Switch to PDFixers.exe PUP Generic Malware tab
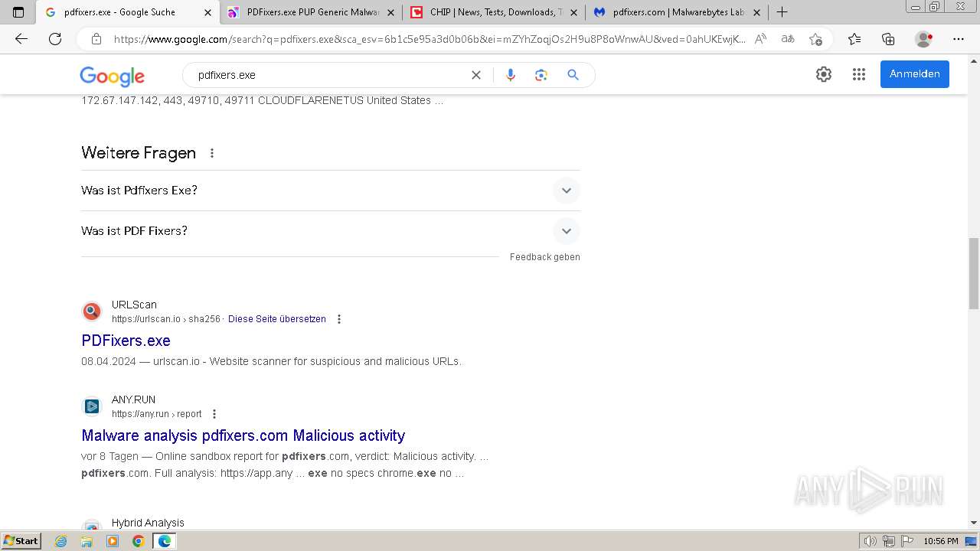Image resolution: width=980 pixels, height=551 pixels. (x=311, y=12)
